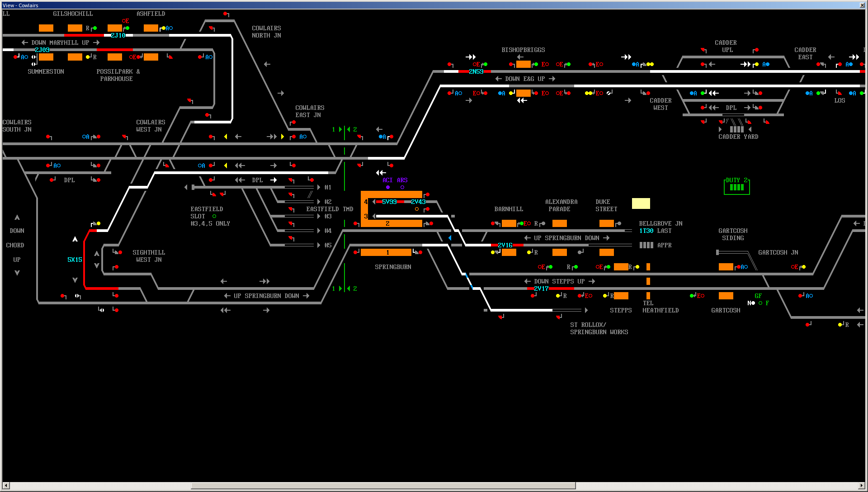Click the green signal below Ashfield's red OE
The height and width of the screenshot is (492, 868).
(127, 28)
